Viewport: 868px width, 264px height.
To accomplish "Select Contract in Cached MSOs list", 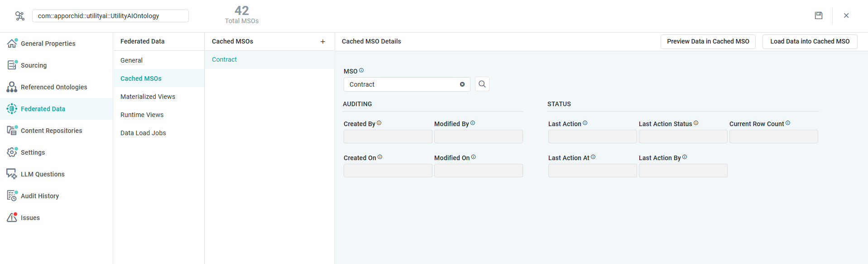I will click(224, 59).
